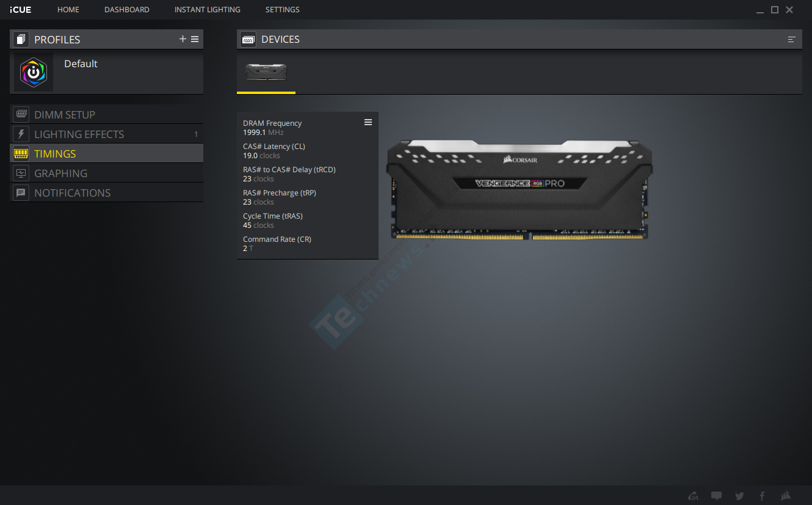The image size is (812, 505).
Task: Click the Devices keyboard panel icon
Action: (248, 39)
